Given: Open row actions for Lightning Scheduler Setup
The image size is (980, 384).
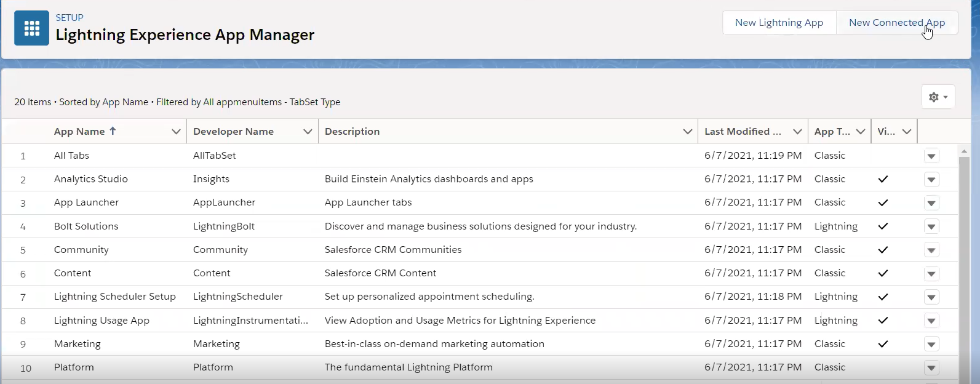Looking at the screenshot, I should pyautogui.click(x=931, y=297).
